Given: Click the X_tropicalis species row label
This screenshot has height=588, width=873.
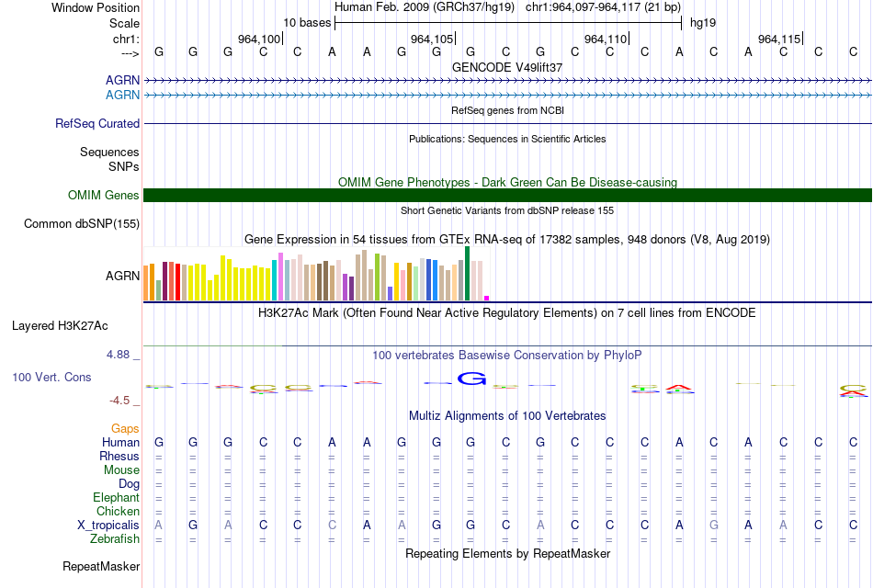Looking at the screenshot, I should click(x=108, y=526).
